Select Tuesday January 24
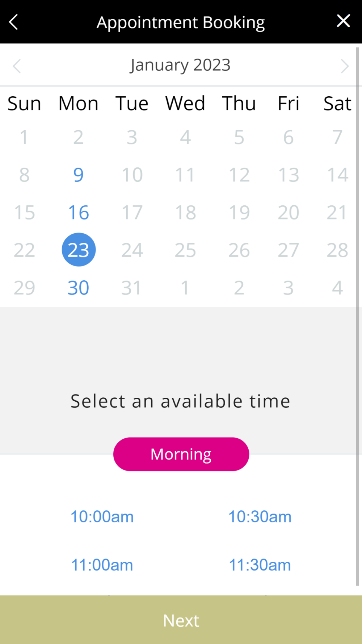This screenshot has height=644, width=362. (132, 250)
